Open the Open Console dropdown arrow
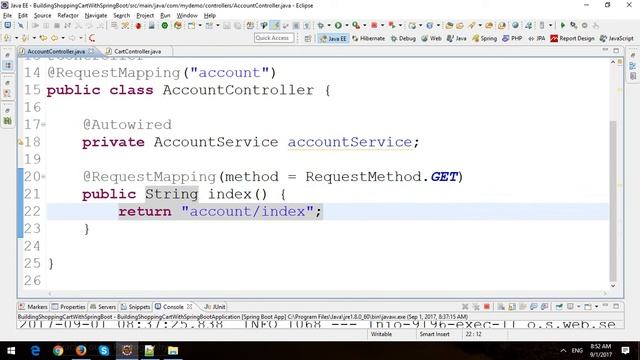 [x=596, y=307]
